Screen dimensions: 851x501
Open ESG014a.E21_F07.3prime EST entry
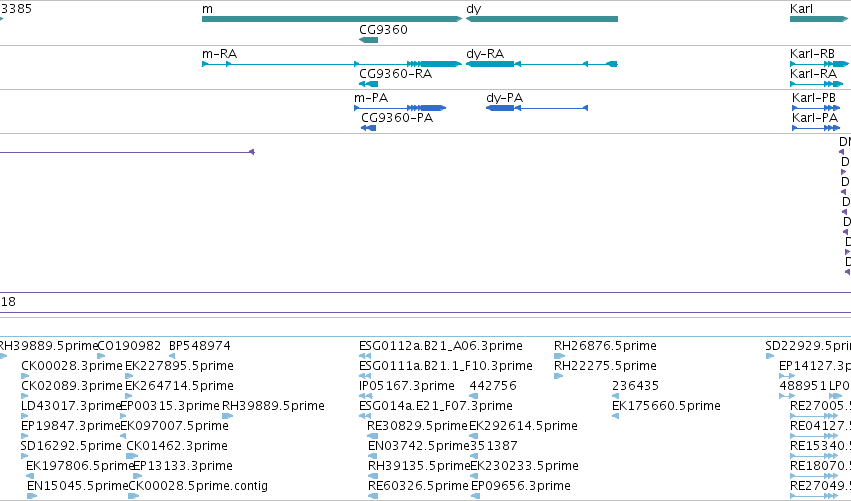pyautogui.click(x=436, y=406)
